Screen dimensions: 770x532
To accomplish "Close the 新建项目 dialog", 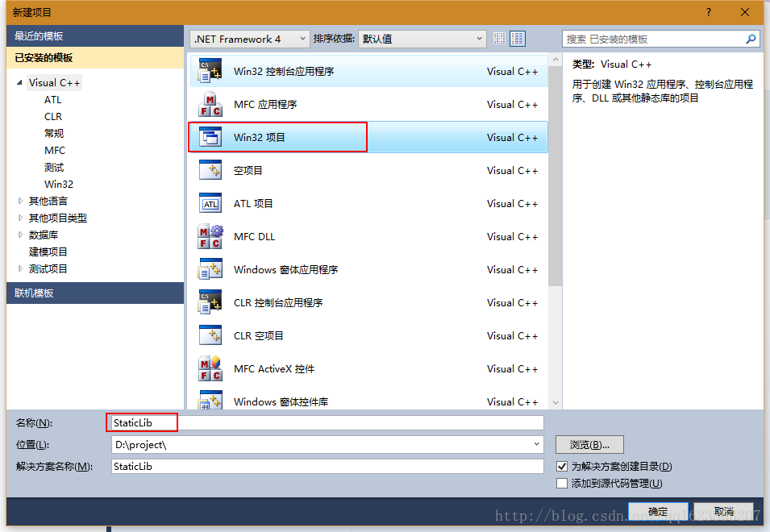I will click(x=745, y=12).
